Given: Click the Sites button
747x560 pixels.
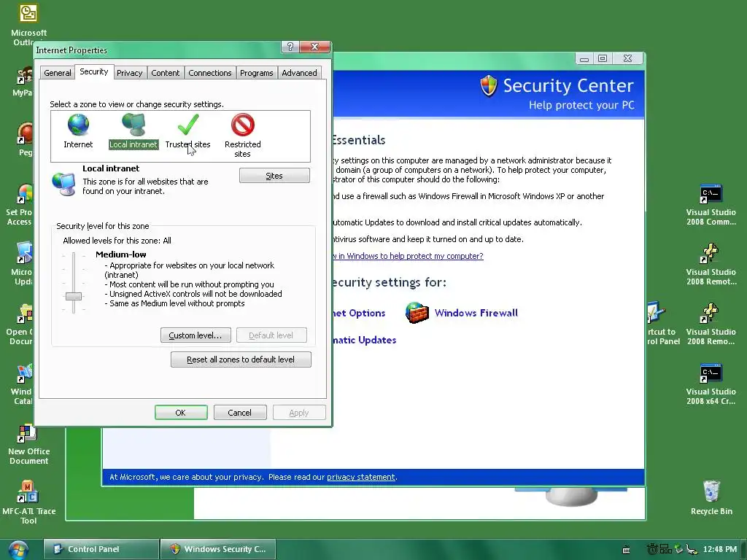Looking at the screenshot, I should coord(274,176).
